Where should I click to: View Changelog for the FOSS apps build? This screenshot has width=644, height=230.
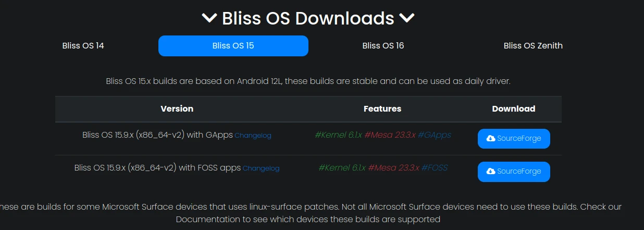tap(261, 168)
